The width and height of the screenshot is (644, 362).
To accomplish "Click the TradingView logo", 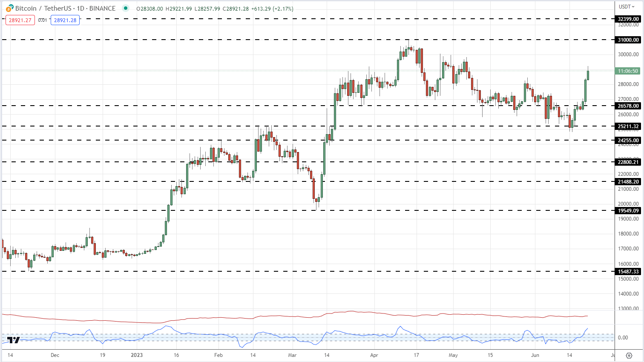I will (14, 340).
